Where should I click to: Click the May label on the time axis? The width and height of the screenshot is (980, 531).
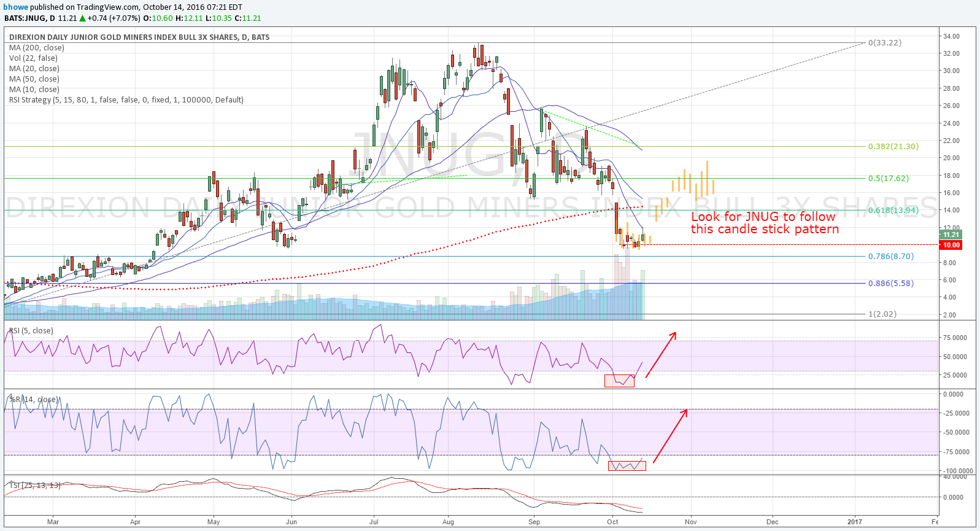[214, 522]
